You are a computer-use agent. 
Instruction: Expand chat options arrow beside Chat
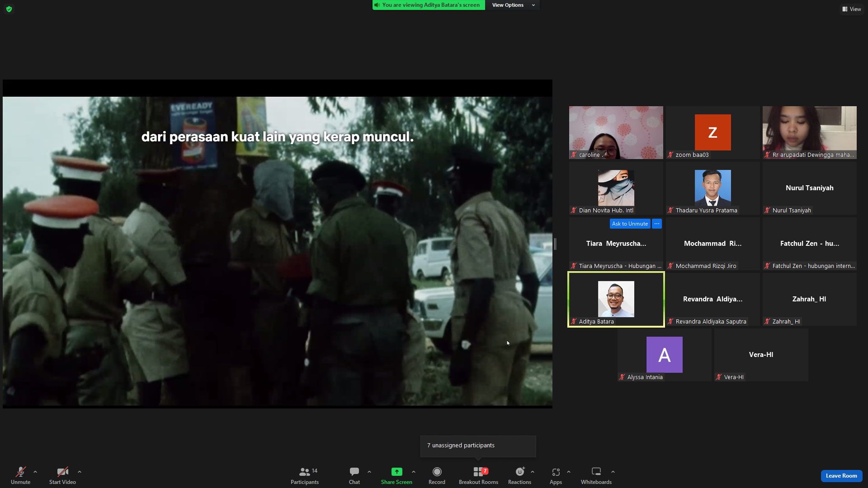(x=369, y=472)
